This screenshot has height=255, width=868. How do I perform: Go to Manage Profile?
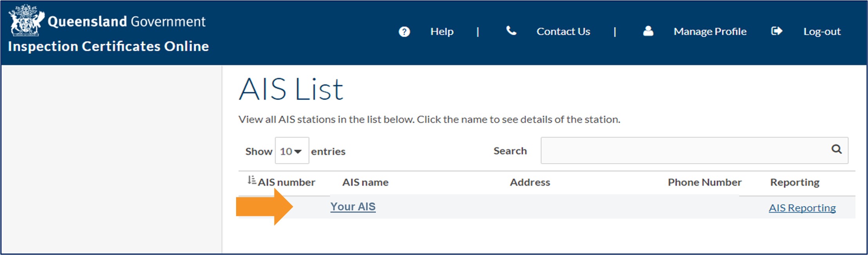coord(710,31)
